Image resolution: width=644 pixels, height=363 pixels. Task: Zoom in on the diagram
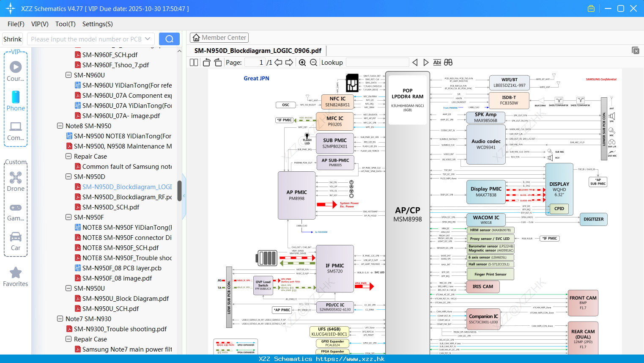[302, 62]
